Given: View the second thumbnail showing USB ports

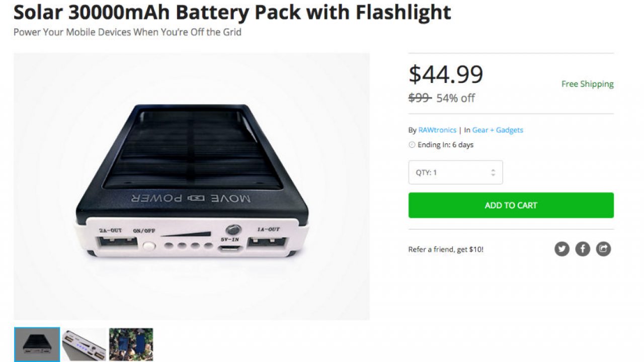Looking at the screenshot, I should [x=84, y=344].
